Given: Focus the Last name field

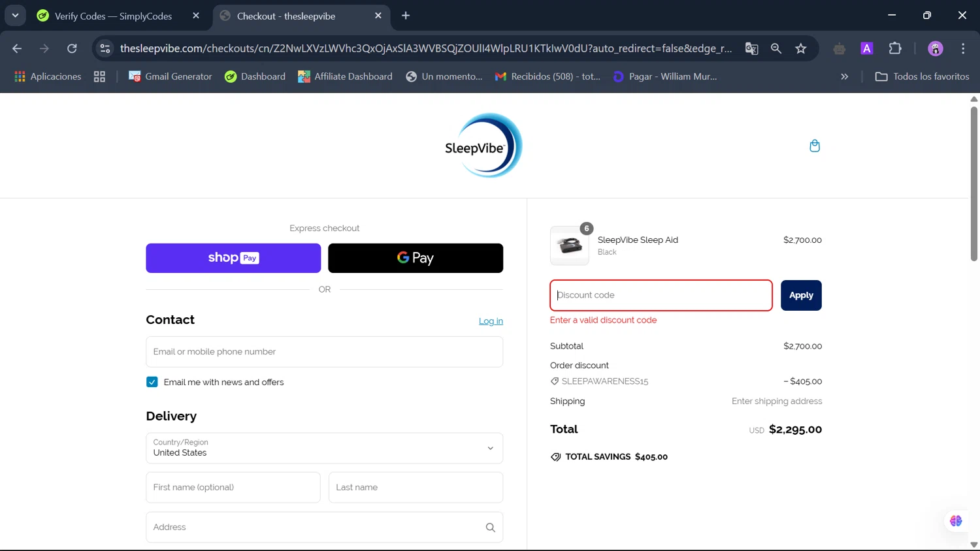Looking at the screenshot, I should (x=416, y=488).
